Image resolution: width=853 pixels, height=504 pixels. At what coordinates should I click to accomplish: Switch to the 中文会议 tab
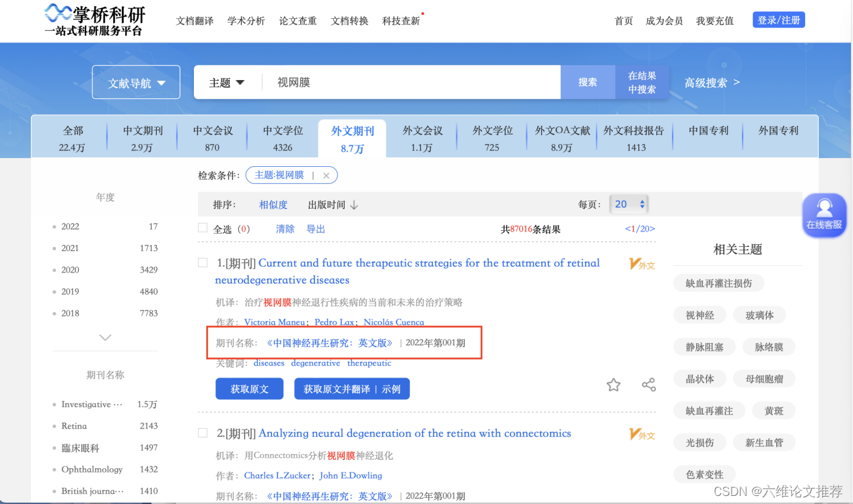click(x=213, y=138)
